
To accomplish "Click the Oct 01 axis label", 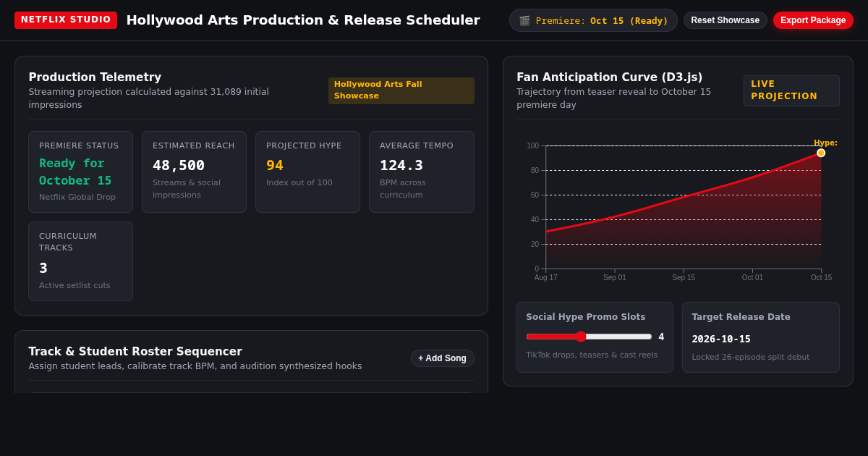I will point(752,278).
